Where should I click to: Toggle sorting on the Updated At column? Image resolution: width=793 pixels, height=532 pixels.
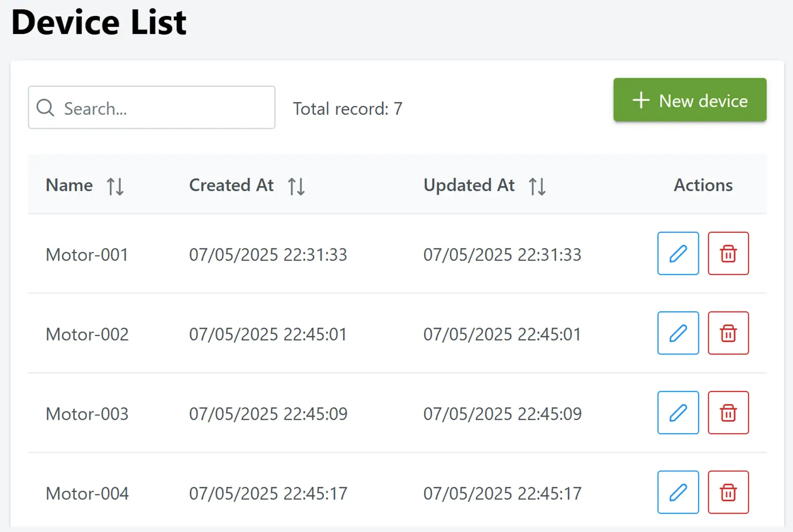click(x=537, y=186)
